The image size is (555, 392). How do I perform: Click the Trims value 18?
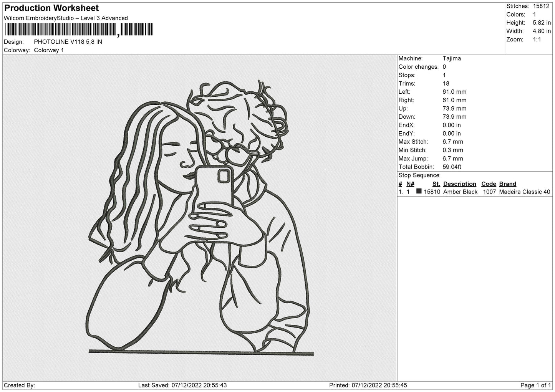(446, 83)
